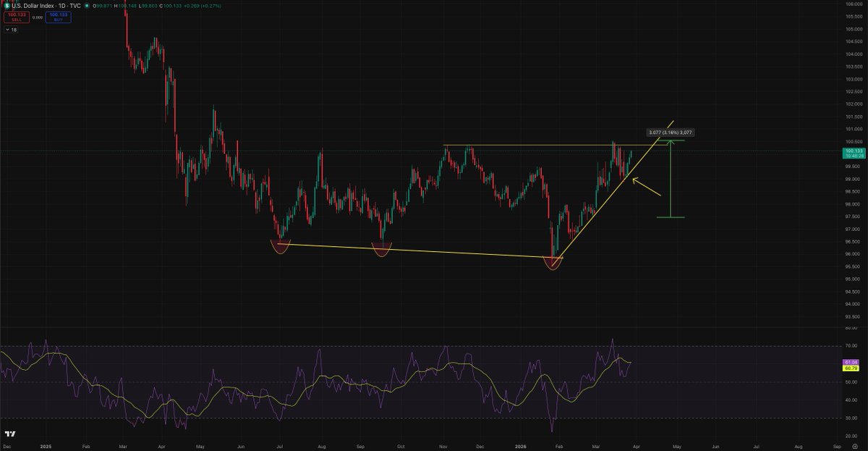Click the measurement label 3.077 (3.16%)
This screenshot has height=451, width=868.
[x=671, y=132]
